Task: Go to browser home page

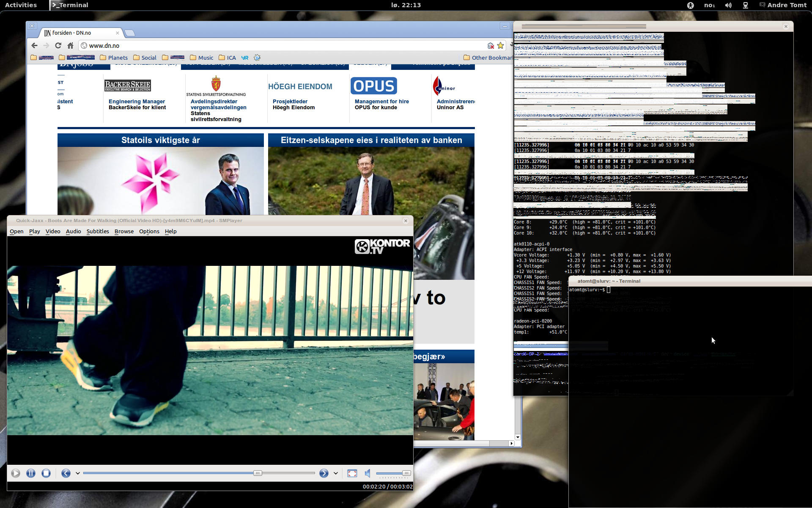Action: point(70,46)
